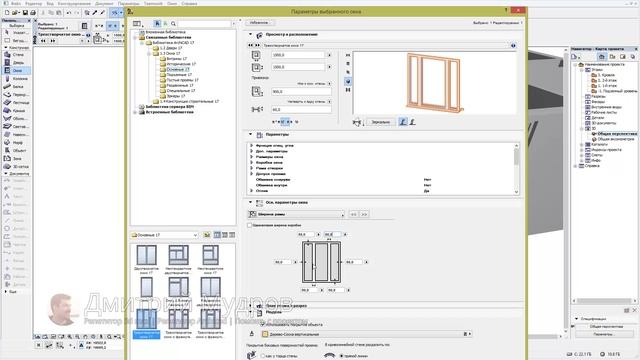Image resolution: width=640 pixels, height=360 pixels.
Task: Open the Конструирование menu
Action: (74, 3)
